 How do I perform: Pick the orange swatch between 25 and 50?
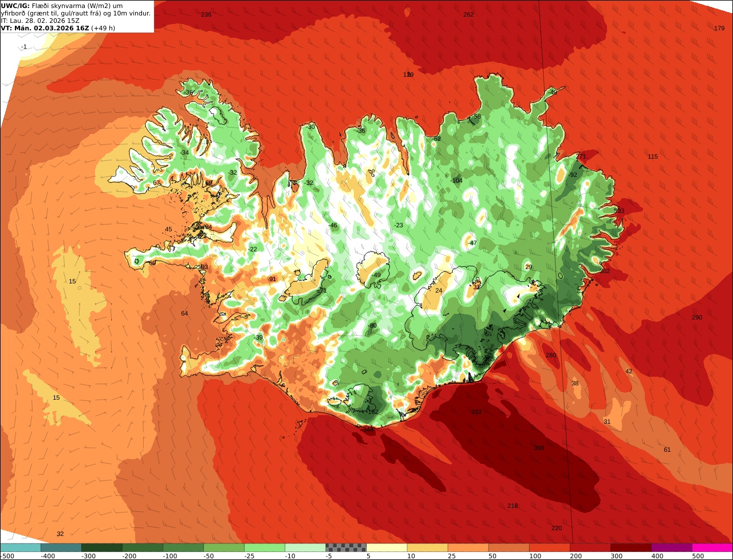tap(468, 547)
